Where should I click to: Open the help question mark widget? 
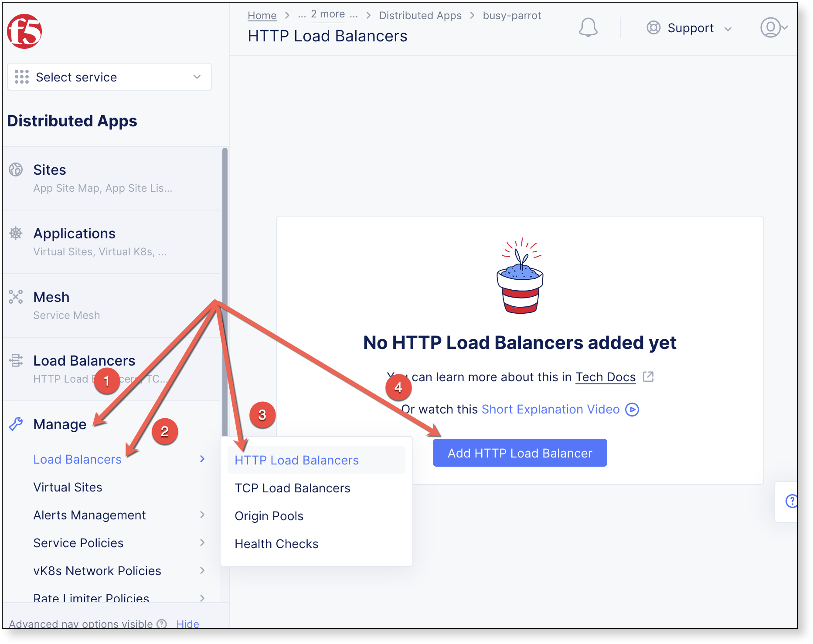[x=791, y=501]
